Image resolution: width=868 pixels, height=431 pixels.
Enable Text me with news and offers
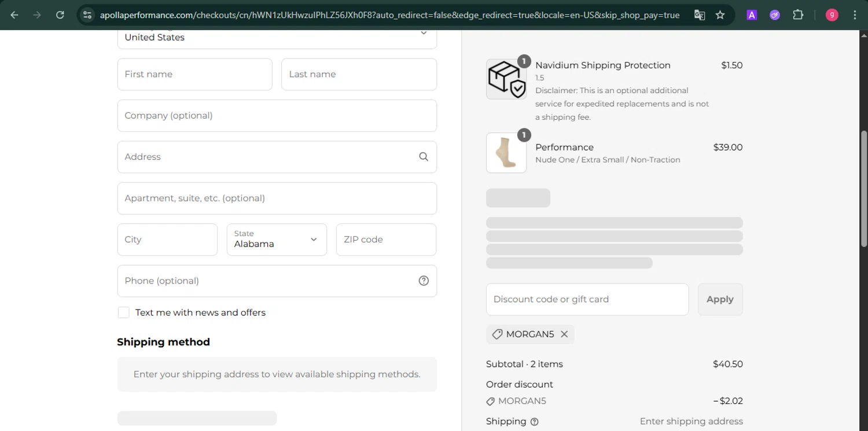[x=124, y=312]
